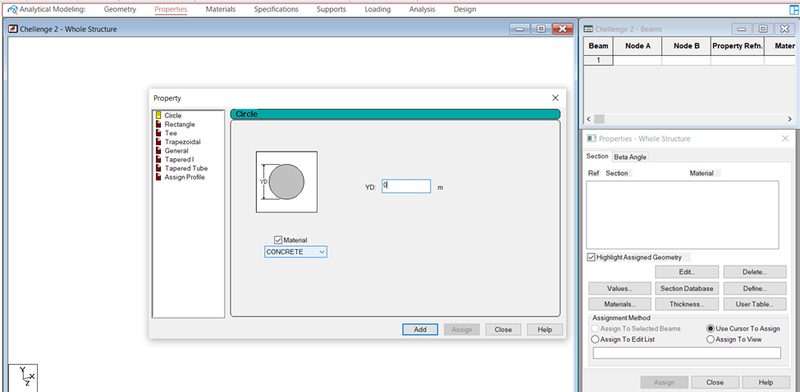Open the Specifications tab
Screen dimensions: 800x392
(x=276, y=9)
